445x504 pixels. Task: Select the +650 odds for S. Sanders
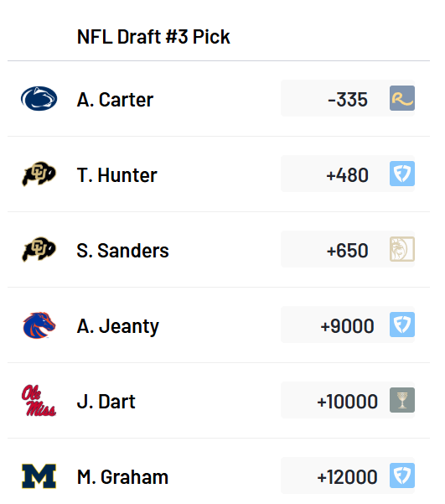(x=347, y=251)
